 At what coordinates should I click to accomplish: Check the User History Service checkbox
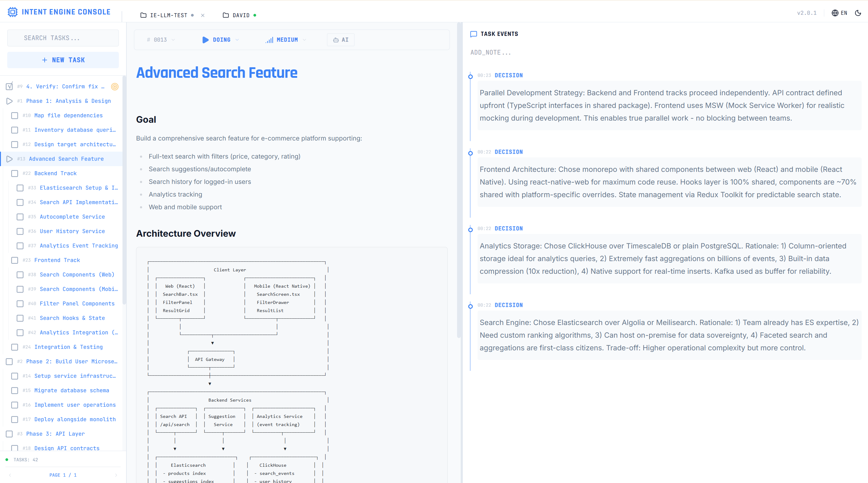tap(20, 231)
